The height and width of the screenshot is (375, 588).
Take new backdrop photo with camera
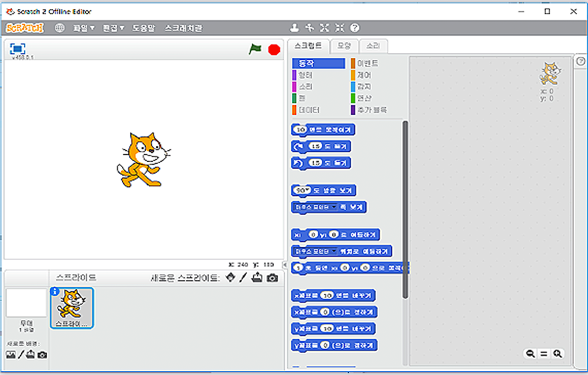click(x=42, y=355)
